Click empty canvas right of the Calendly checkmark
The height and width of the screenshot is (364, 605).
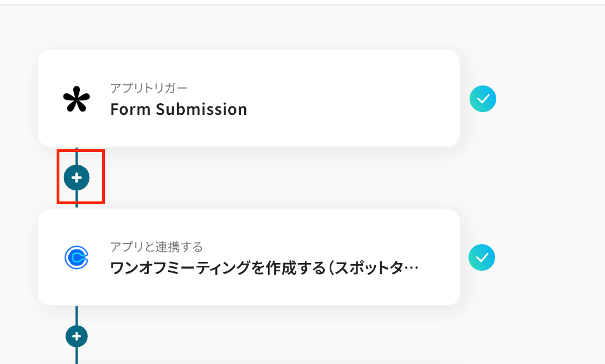coord(549,257)
